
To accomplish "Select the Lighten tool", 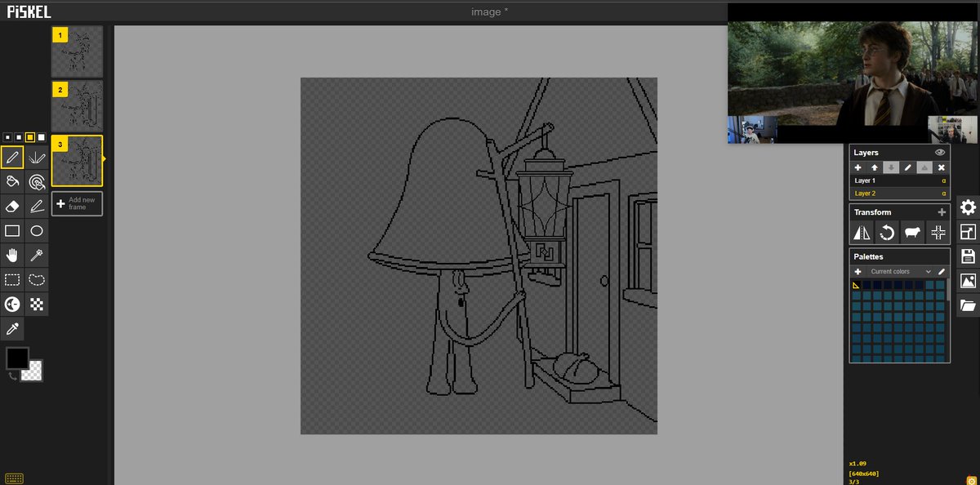I will [x=12, y=304].
